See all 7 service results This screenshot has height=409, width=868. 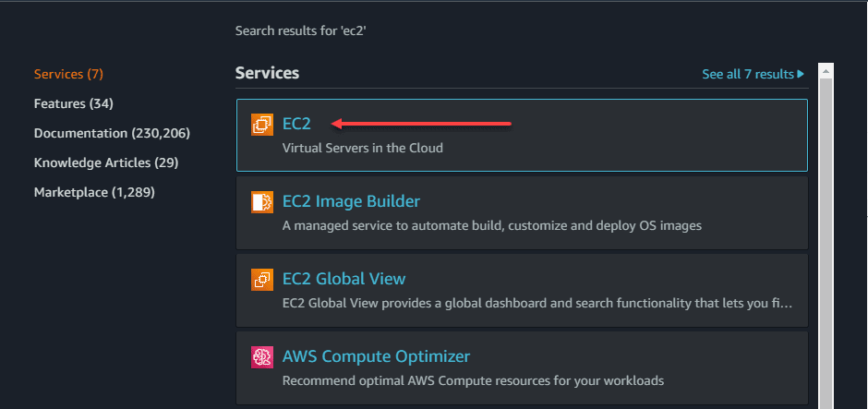pos(747,74)
